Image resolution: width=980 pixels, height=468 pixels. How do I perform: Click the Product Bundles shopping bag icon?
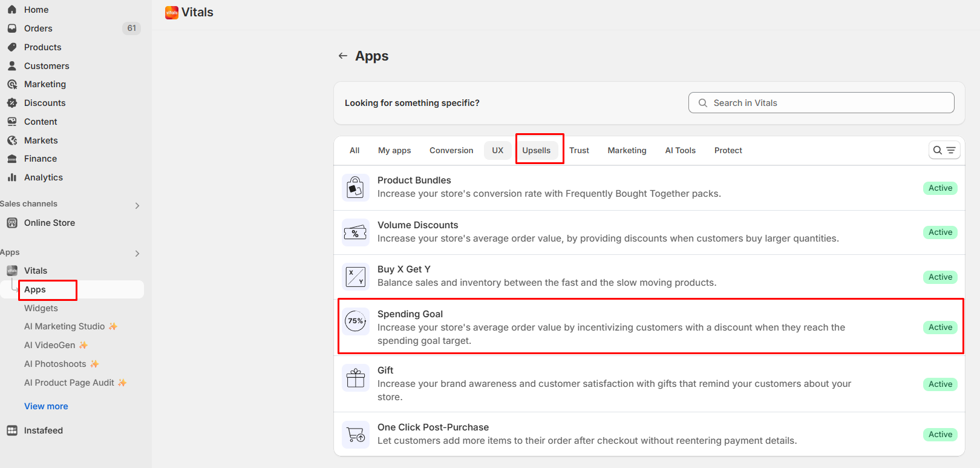(356, 188)
